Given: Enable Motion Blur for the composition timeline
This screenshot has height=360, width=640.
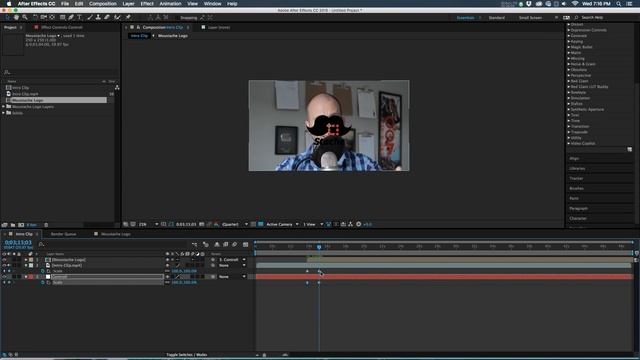Looking at the screenshot, I should pos(235,244).
